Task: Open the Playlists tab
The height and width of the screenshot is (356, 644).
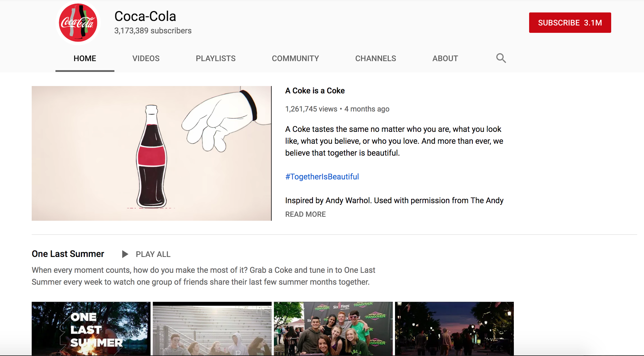Action: [x=216, y=58]
